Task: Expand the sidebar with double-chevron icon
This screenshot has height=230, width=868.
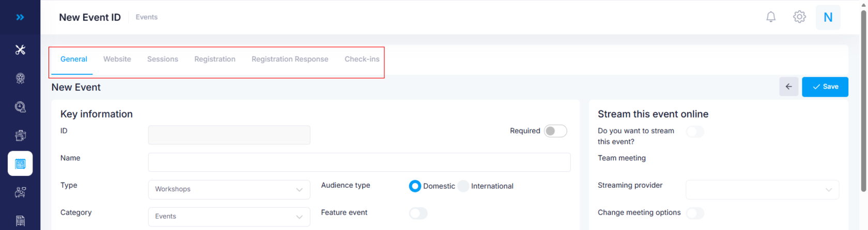Action: [20, 17]
